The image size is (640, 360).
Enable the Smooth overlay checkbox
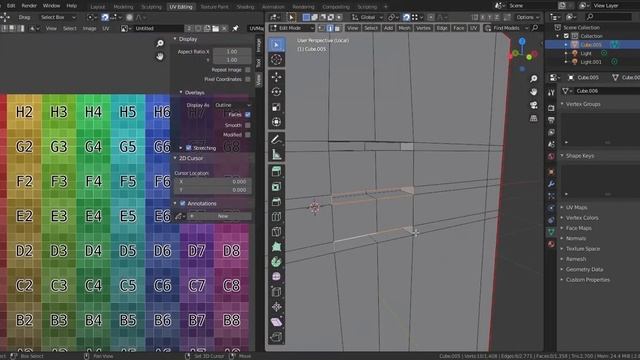click(x=248, y=125)
